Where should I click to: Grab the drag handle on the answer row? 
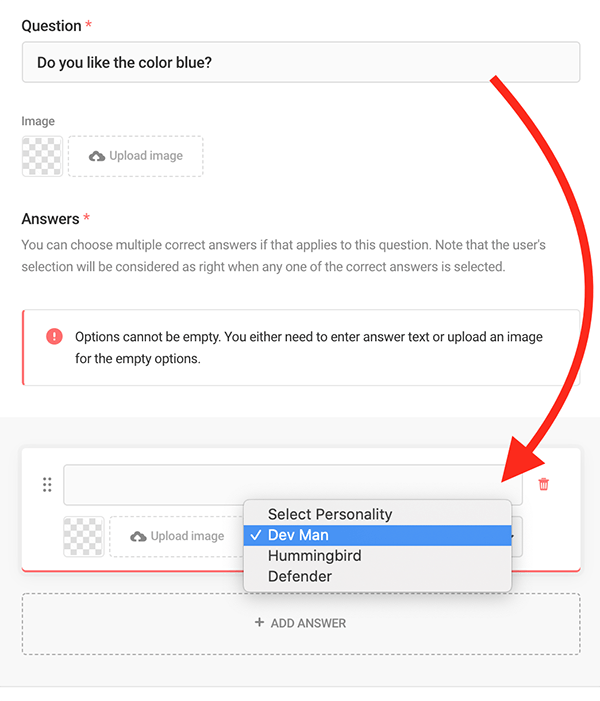(x=47, y=485)
